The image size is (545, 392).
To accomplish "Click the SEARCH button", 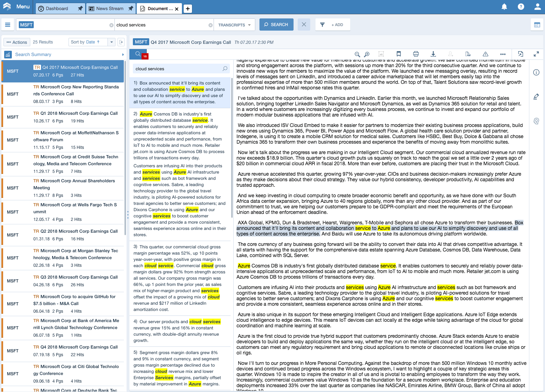I will (276, 25).
